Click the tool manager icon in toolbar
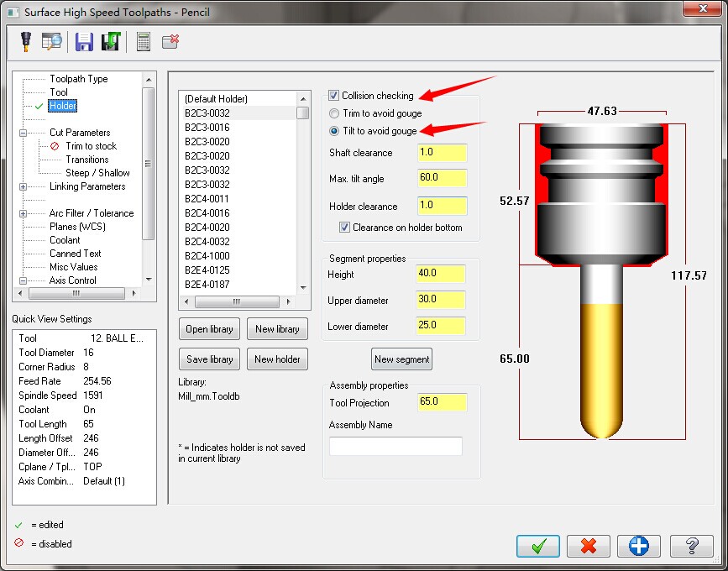 [26, 42]
